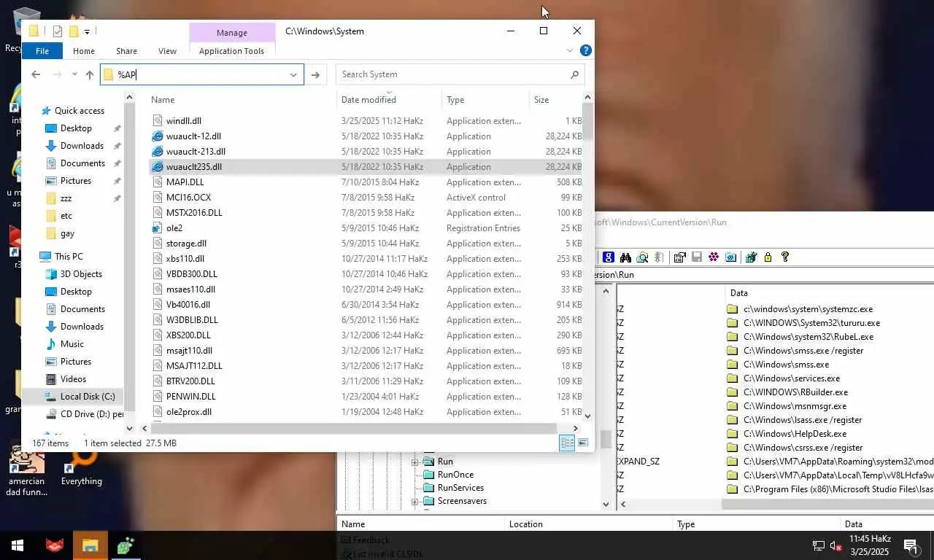The width and height of the screenshot is (934, 560).
Task: Click the Explorer Help question mark icon
Action: tap(585, 50)
